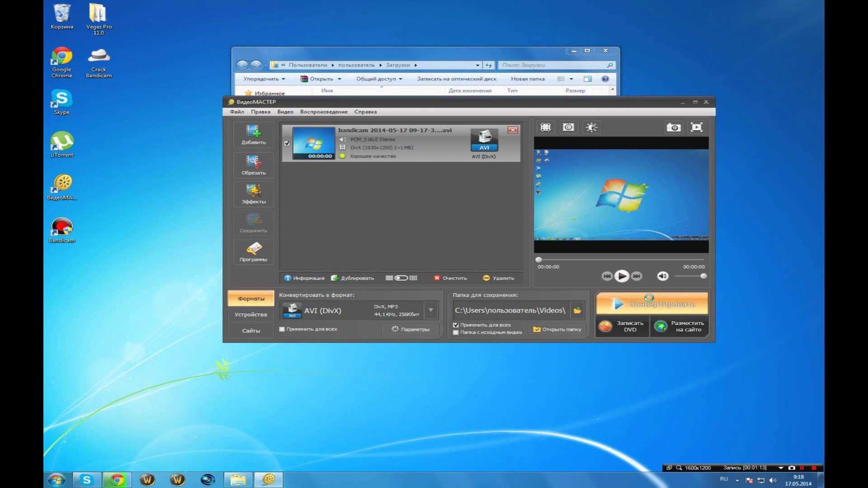This screenshot has width=868, height=488.
Task: Click the snapshot camera icon above preview
Action: [x=673, y=127]
